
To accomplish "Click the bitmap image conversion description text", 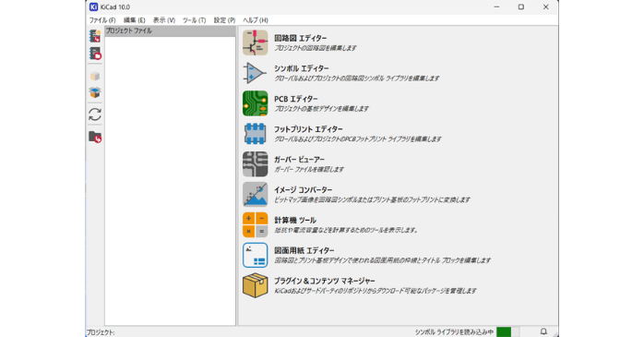I will (372, 199).
